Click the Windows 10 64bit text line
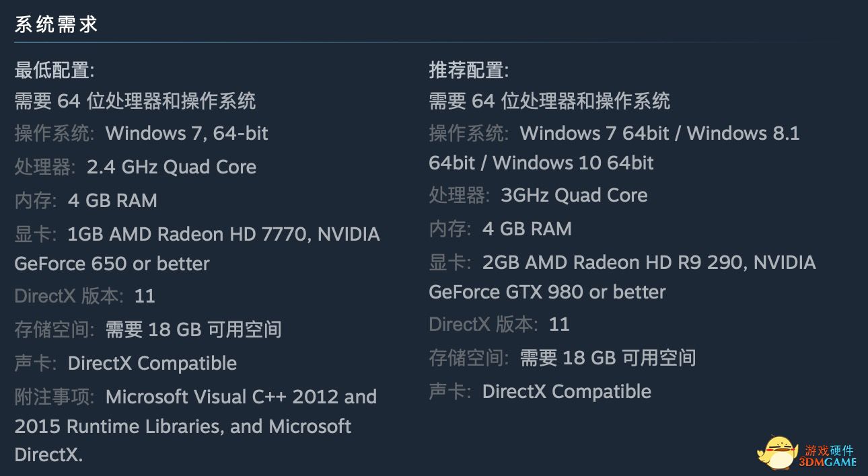The width and height of the screenshot is (868, 476). [541, 163]
